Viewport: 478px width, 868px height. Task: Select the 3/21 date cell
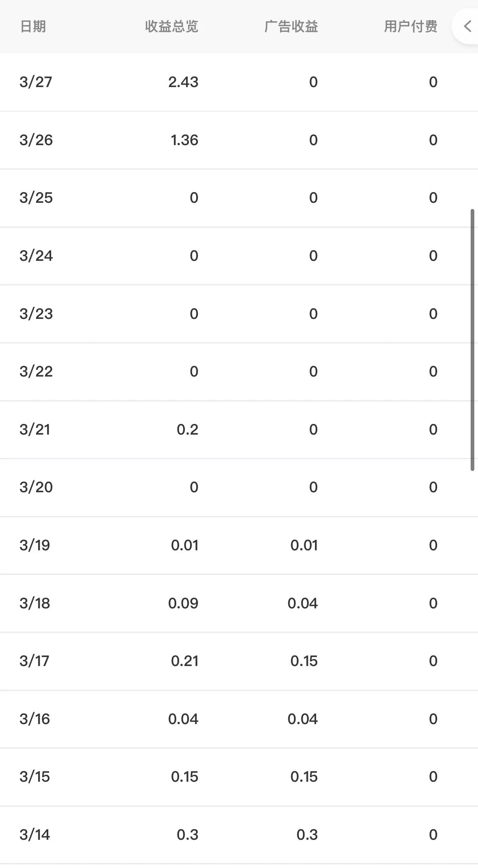(x=35, y=430)
